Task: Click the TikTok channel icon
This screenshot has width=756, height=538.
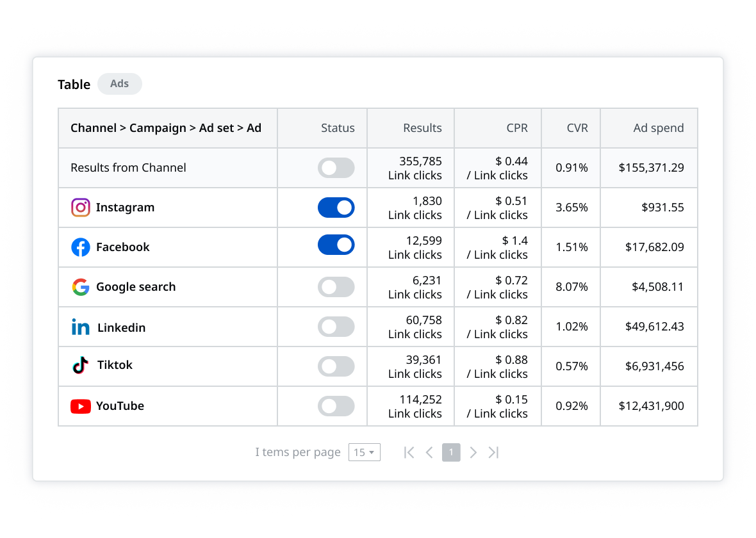Action: pos(80,366)
